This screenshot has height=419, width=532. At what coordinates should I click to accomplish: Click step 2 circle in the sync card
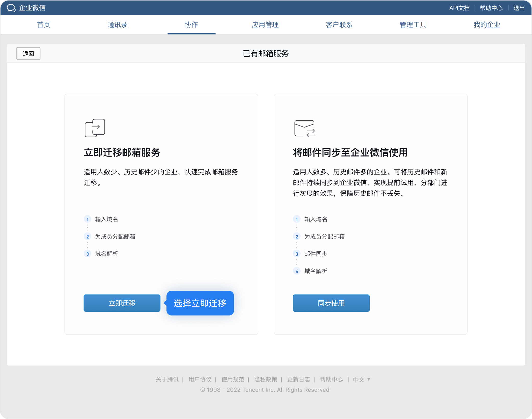pos(297,237)
